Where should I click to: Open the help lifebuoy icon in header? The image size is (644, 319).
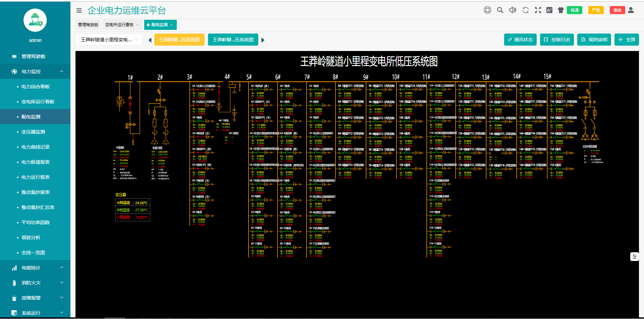point(487,10)
